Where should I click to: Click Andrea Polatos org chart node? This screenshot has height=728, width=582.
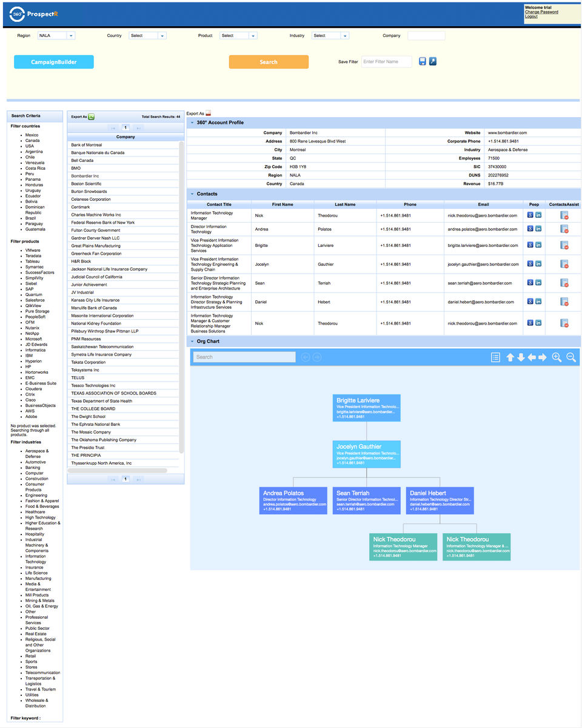point(293,501)
